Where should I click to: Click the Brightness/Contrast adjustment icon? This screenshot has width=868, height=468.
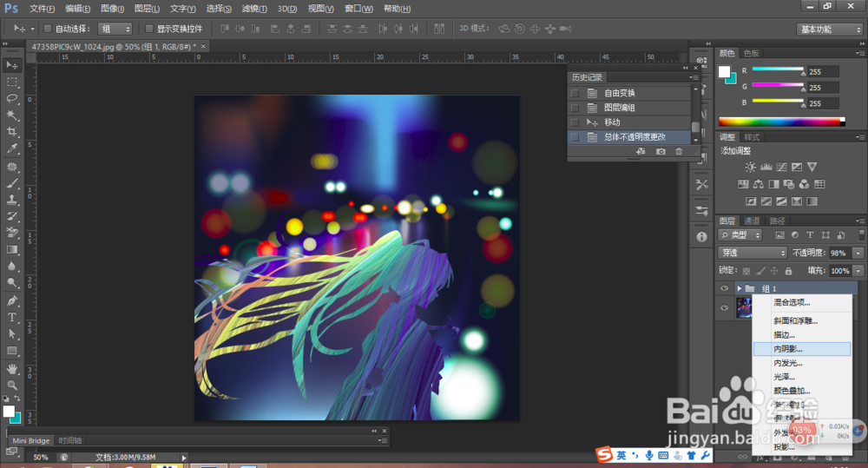tap(750, 167)
